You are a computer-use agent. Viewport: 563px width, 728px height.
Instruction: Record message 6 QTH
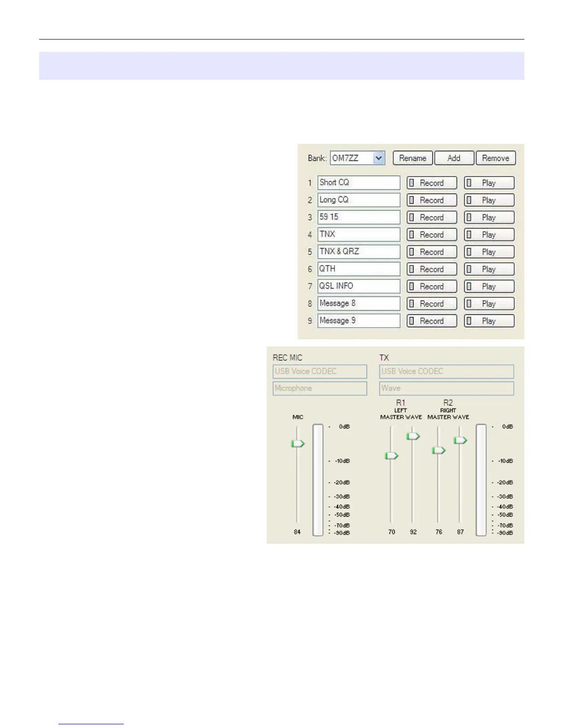[x=431, y=269]
